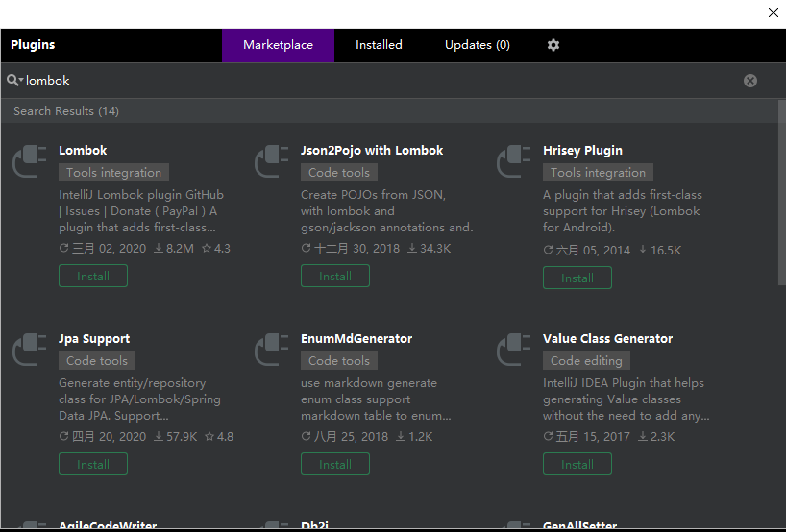Install the Value Class Generator plugin
The height and width of the screenshot is (532, 786).
point(577,465)
